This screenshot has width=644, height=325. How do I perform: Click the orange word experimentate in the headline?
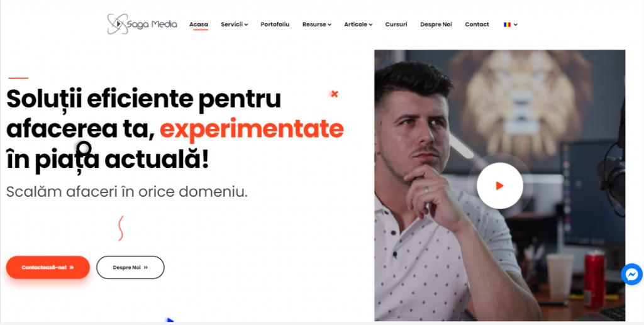click(x=252, y=129)
